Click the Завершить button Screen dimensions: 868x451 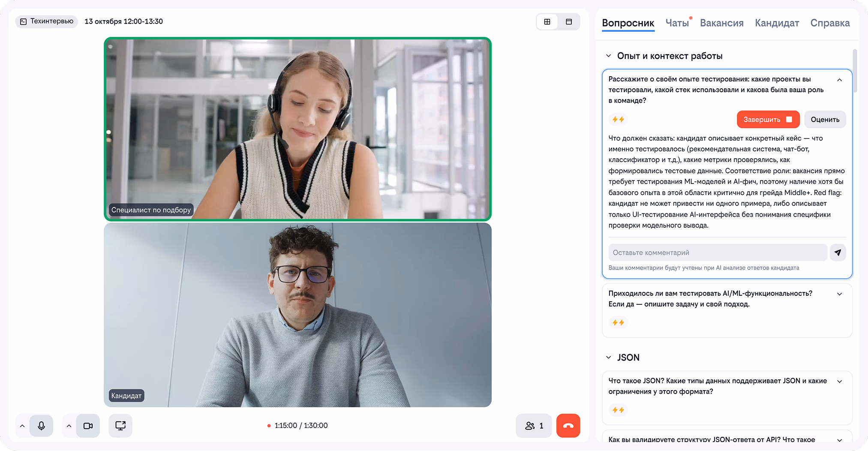(x=768, y=120)
